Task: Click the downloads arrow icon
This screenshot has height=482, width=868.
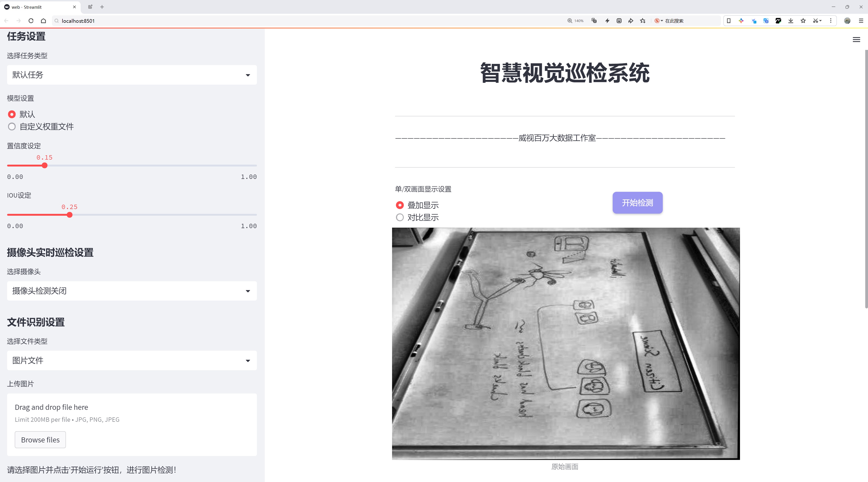Action: click(791, 21)
